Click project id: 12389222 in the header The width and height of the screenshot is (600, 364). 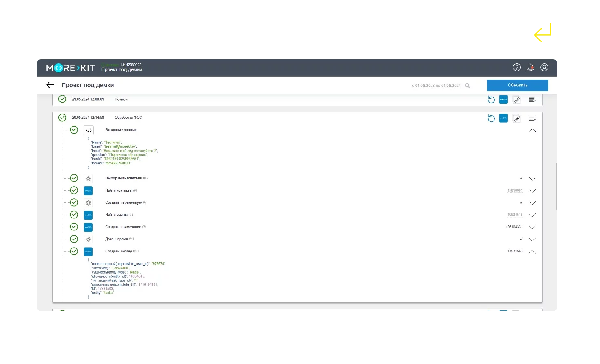[131, 65]
